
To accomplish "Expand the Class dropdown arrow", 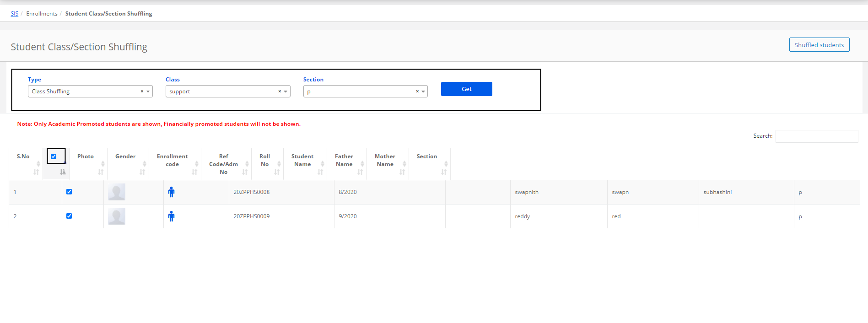I will [x=286, y=92].
